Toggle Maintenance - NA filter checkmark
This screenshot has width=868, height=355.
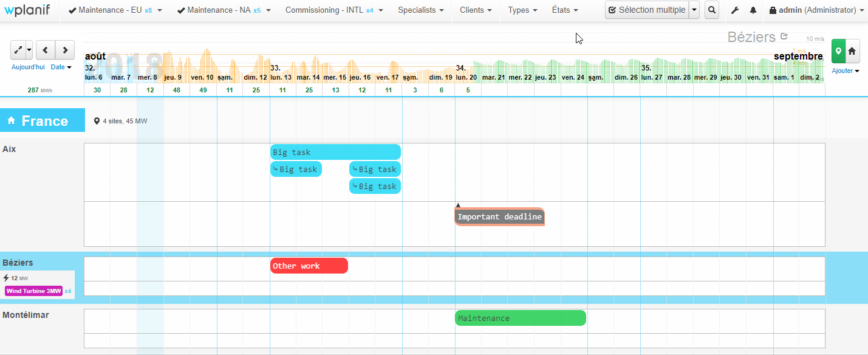pyautogui.click(x=181, y=10)
